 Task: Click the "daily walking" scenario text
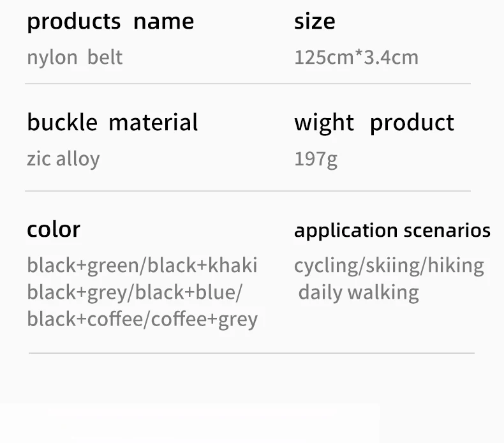point(358,292)
